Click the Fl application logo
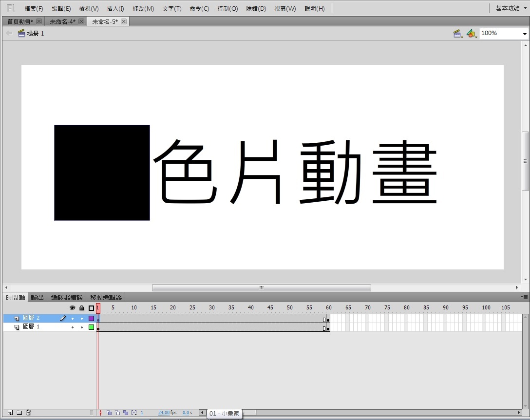530x420 pixels. click(x=11, y=8)
